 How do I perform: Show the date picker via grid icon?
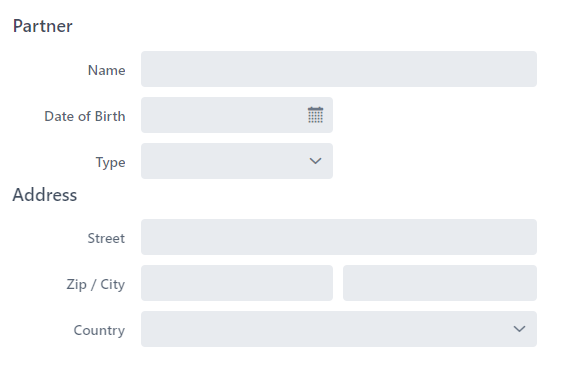(315, 115)
